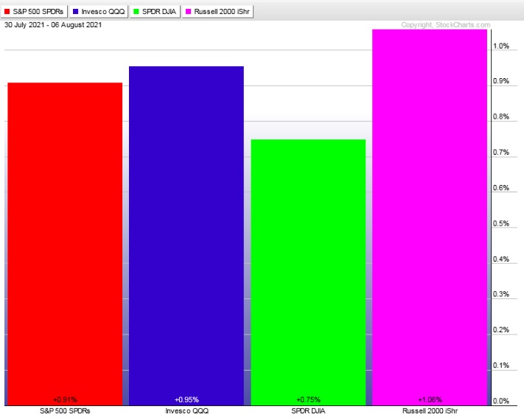This screenshot has width=524, height=420.
Task: Click the 0.4% y-axis tick label
Action: [x=501, y=259]
